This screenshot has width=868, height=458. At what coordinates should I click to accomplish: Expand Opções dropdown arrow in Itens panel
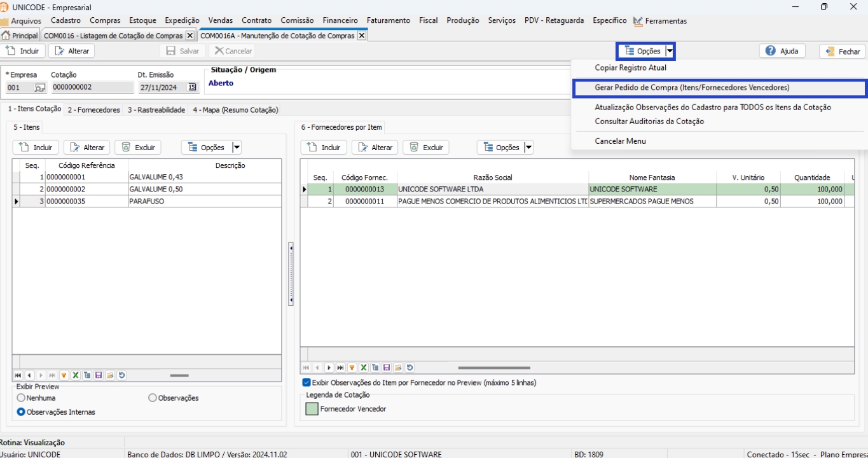click(x=237, y=148)
